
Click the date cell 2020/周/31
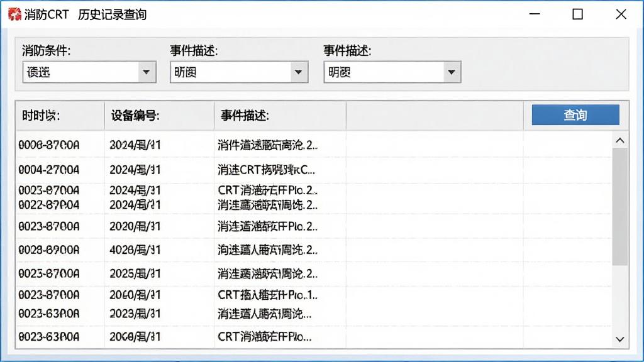click(135, 226)
